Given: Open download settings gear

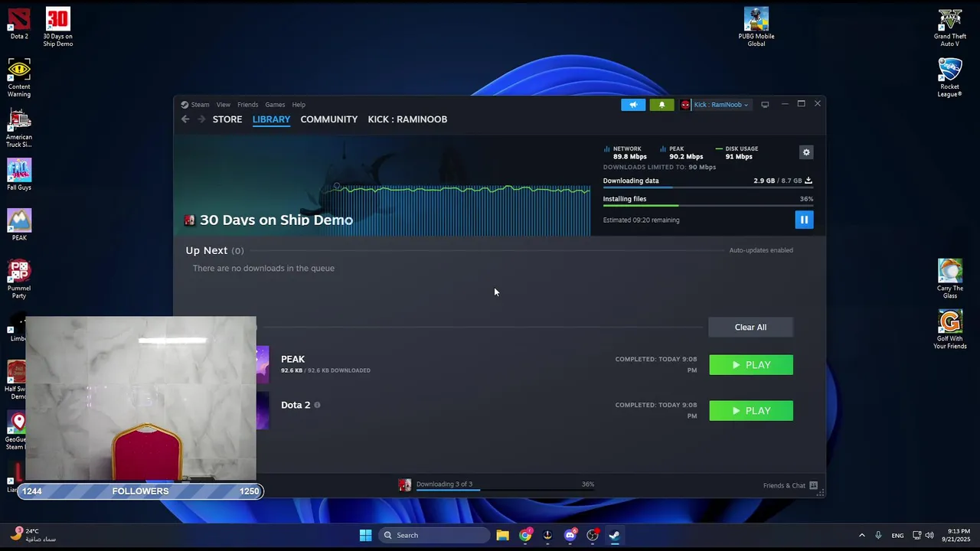Looking at the screenshot, I should 806,152.
